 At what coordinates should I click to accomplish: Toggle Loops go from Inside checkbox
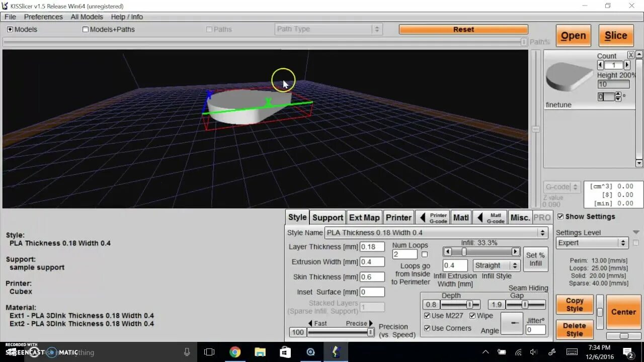(x=425, y=254)
